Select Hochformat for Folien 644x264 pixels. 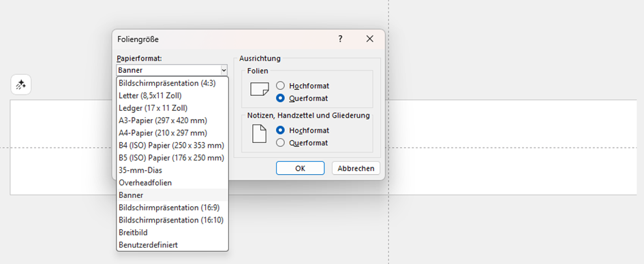click(280, 86)
